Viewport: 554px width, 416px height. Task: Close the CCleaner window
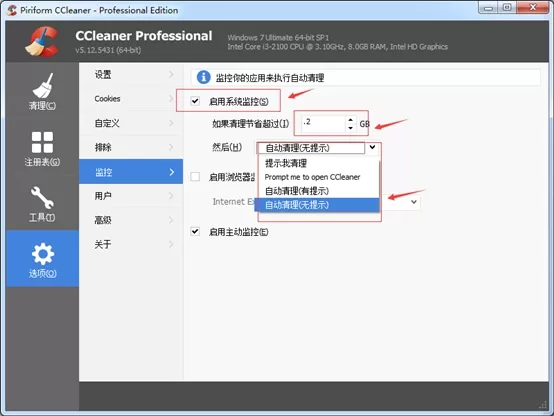pyautogui.click(x=533, y=8)
